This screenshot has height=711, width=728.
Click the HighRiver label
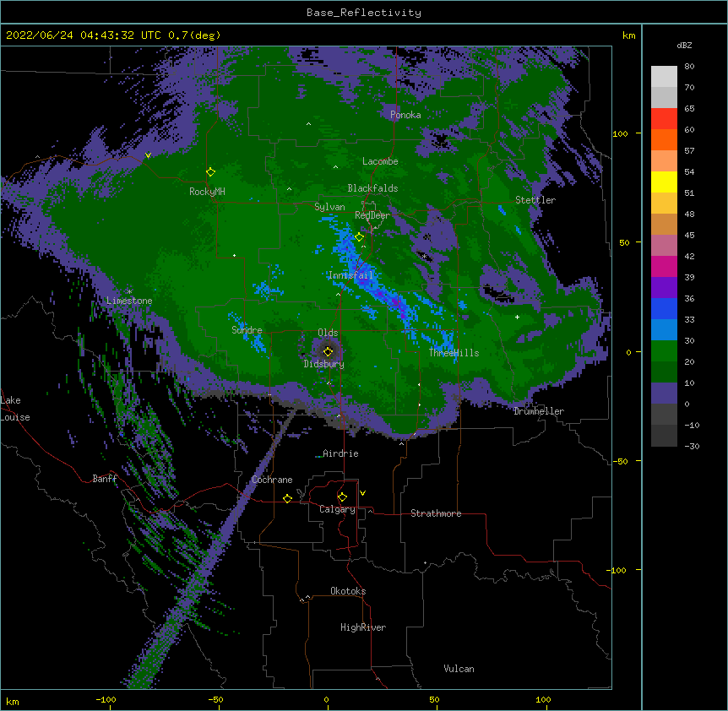(363, 627)
